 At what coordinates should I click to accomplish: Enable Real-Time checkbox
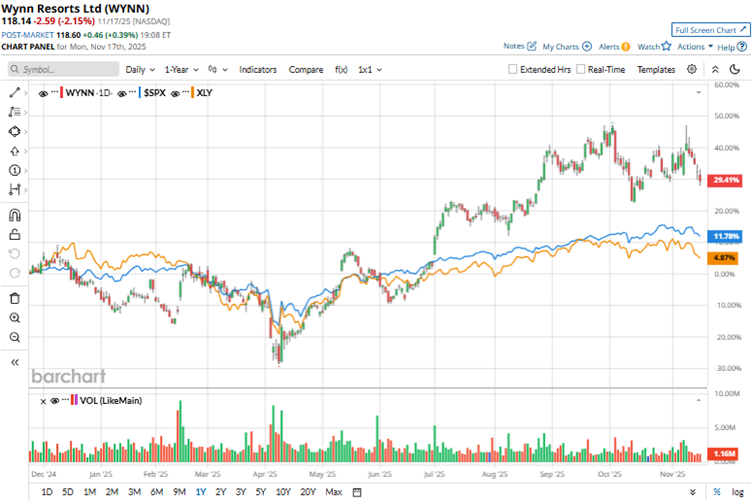click(580, 70)
